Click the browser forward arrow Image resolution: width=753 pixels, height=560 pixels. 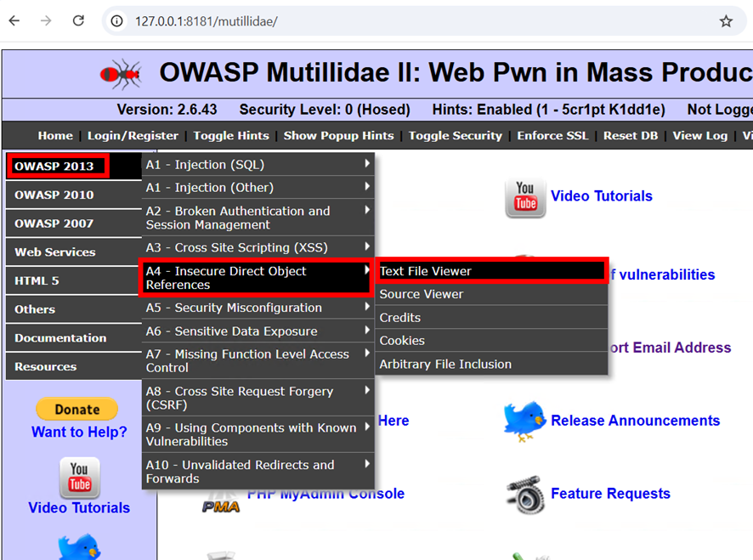click(46, 20)
